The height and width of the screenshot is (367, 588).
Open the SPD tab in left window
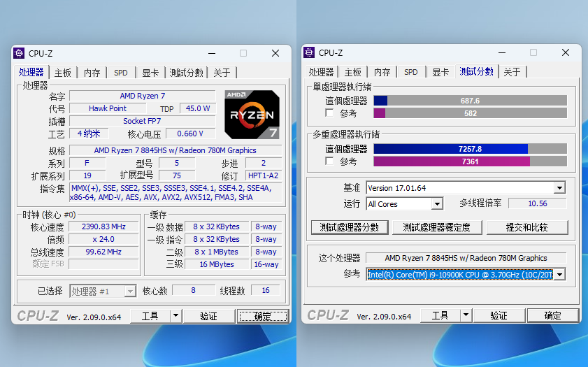click(x=121, y=73)
